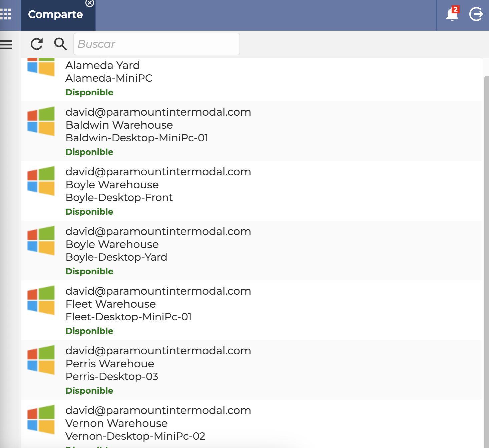Click Windows icon for Vernon-Desktop-MiniPc-02

41,420
